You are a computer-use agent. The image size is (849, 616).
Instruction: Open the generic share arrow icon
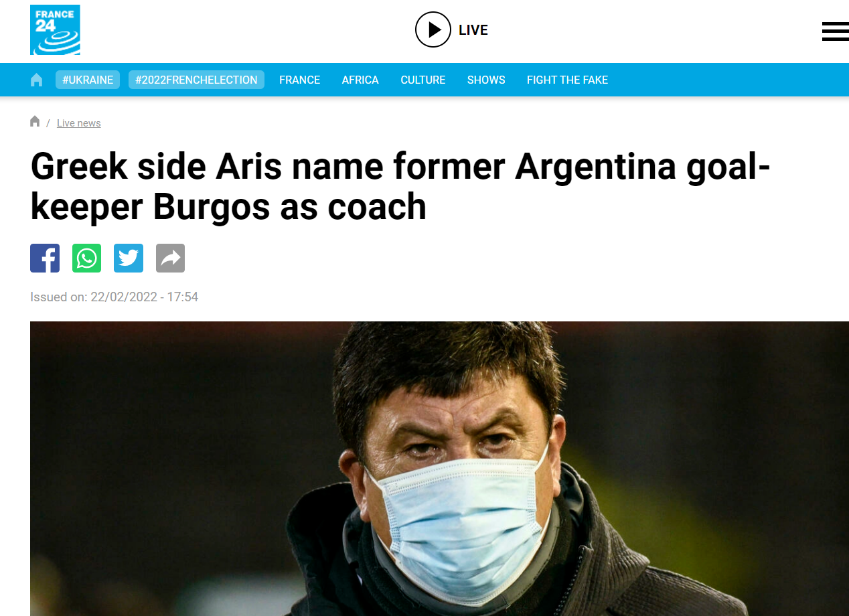point(170,258)
